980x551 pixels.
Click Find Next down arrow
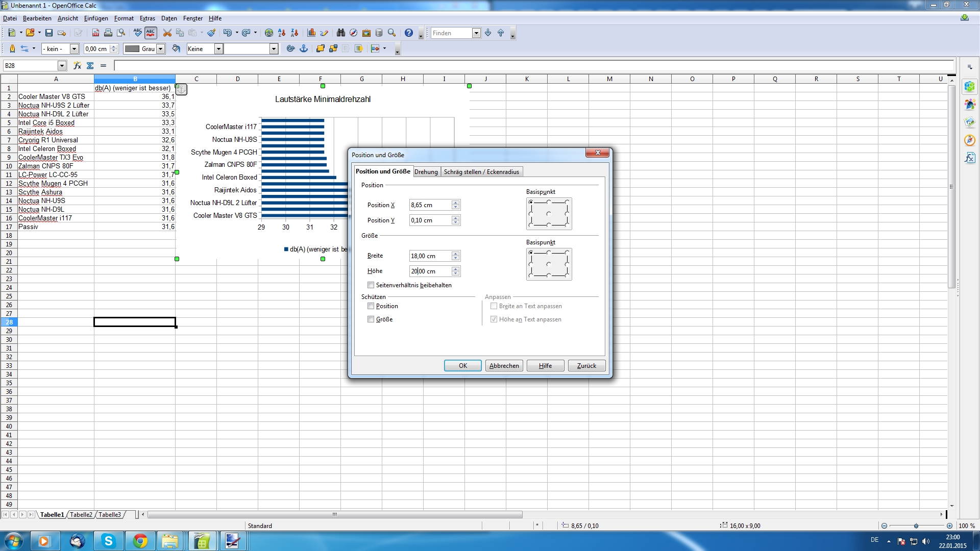click(488, 33)
